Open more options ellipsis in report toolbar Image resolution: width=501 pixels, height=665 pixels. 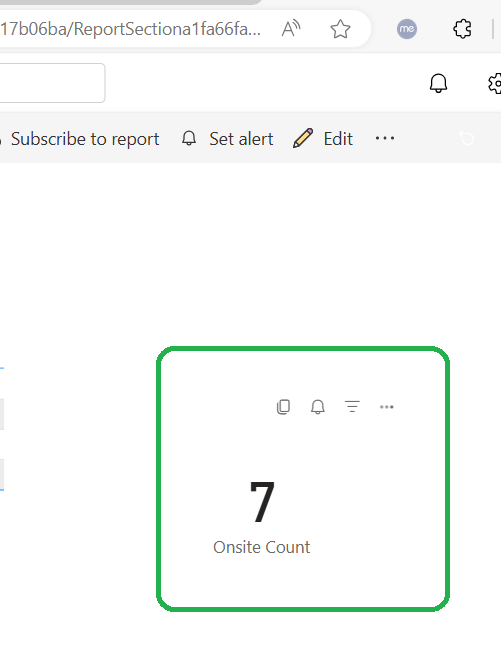pyautogui.click(x=385, y=138)
